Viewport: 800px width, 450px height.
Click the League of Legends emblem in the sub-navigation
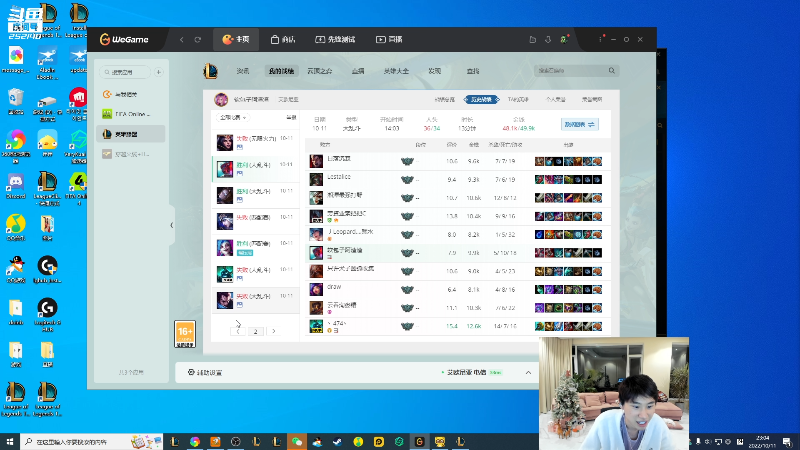(x=210, y=71)
